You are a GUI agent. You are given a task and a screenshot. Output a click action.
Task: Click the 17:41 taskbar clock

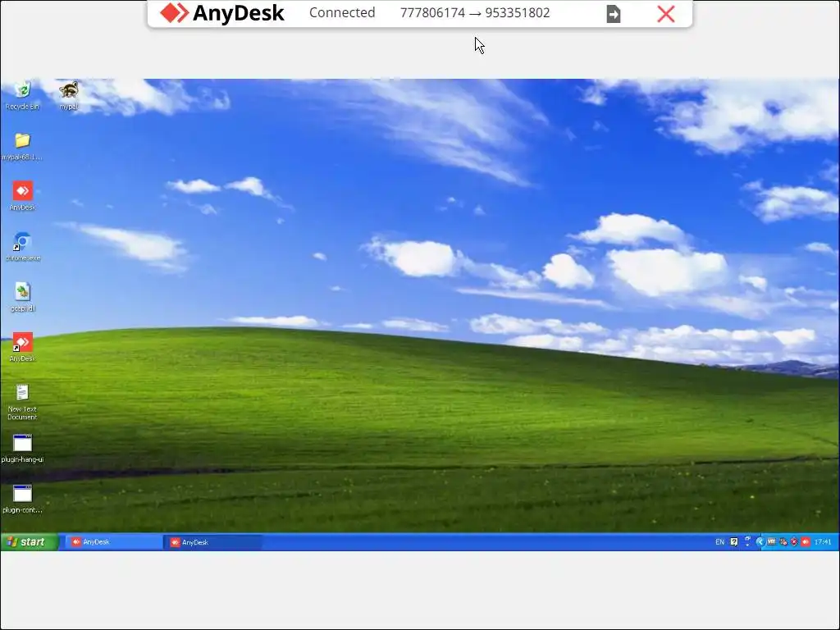point(822,542)
